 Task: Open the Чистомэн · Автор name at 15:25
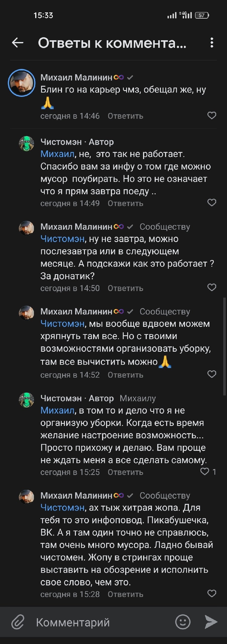click(x=77, y=398)
